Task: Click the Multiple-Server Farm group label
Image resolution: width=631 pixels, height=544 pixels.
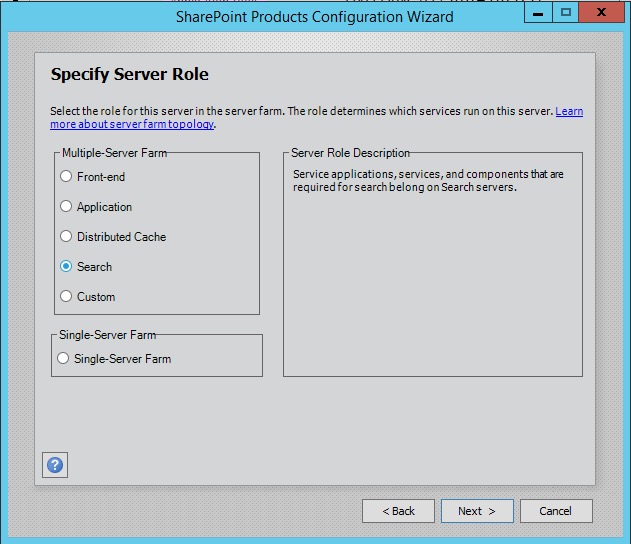Action: pos(114,153)
